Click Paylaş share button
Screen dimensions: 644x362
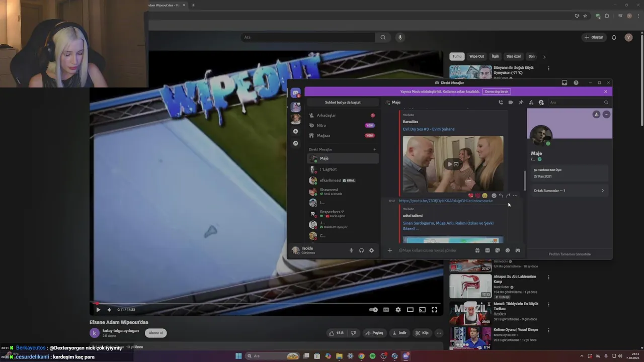374,333
